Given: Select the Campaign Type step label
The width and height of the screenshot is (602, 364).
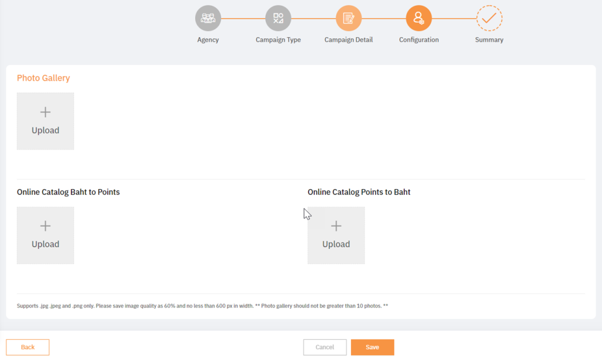Looking at the screenshot, I should click(278, 39).
